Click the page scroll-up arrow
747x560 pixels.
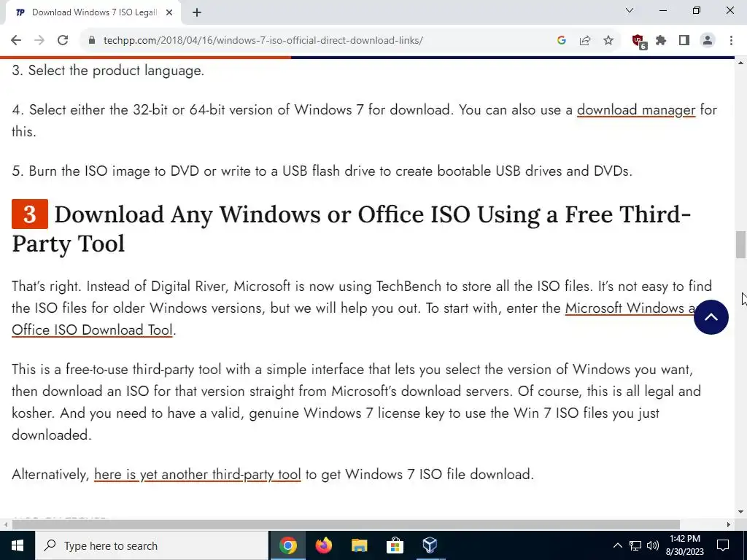[740, 63]
